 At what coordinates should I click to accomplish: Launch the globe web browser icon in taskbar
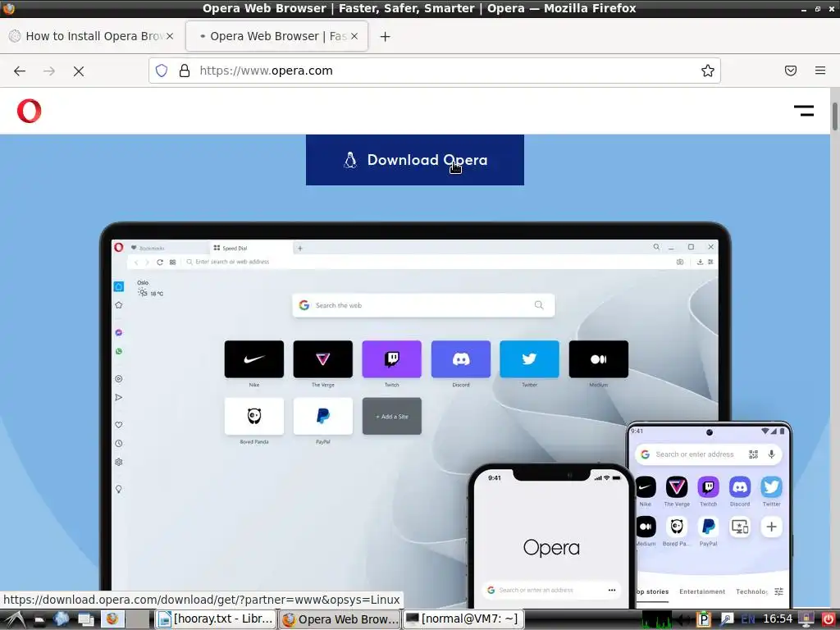(x=61, y=619)
